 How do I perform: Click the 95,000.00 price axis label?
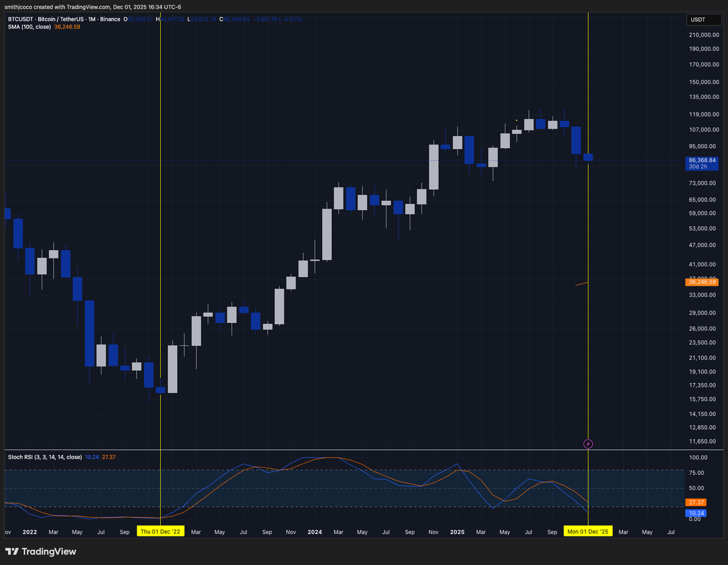pyautogui.click(x=704, y=146)
